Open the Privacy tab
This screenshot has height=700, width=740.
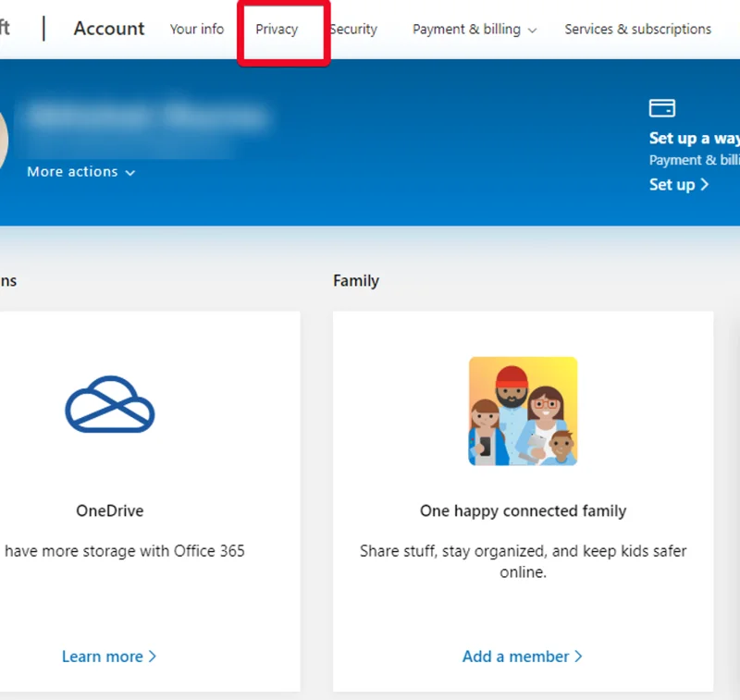click(x=277, y=30)
